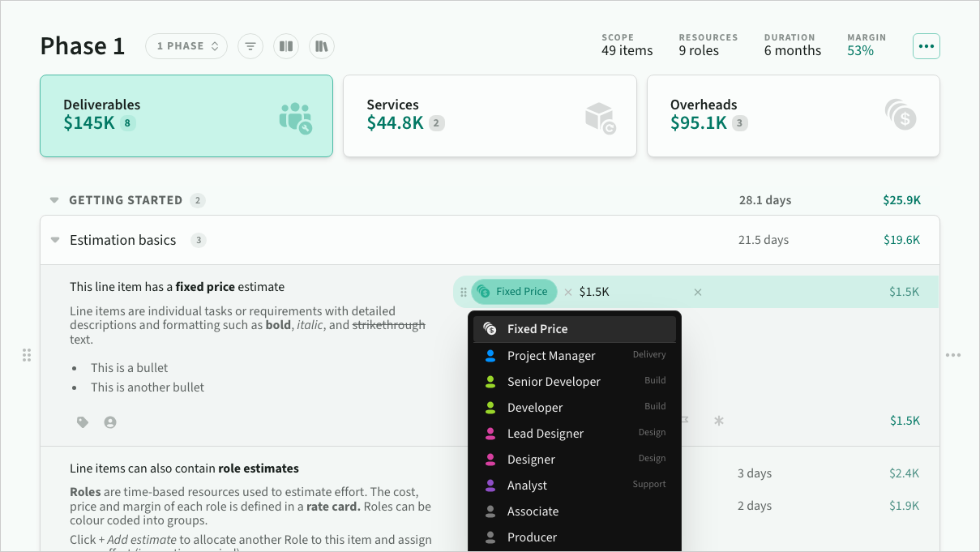Screen dimensions: 980x552
Task: Switch to the Overheads $95.1K card
Action: point(793,116)
